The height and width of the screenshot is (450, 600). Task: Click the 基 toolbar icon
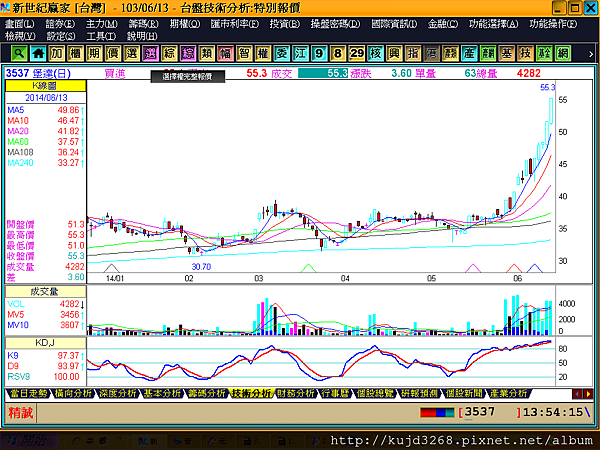point(507,53)
